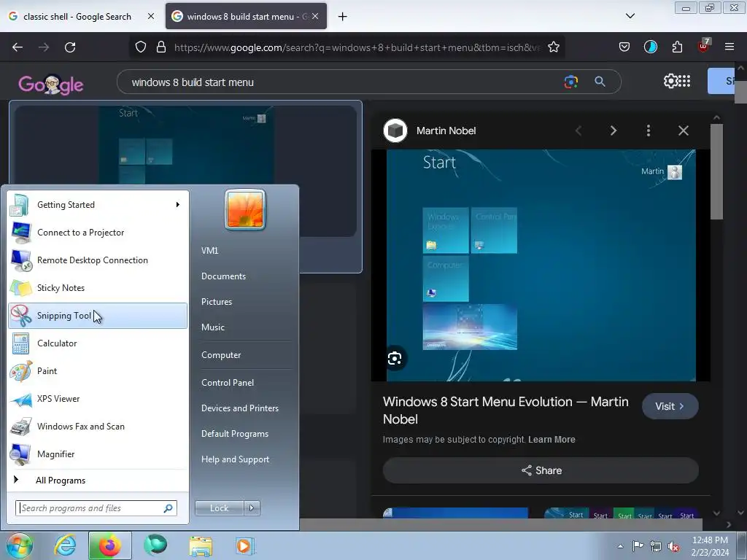
Task: Click the Google search magnifier button
Action: pos(600,82)
